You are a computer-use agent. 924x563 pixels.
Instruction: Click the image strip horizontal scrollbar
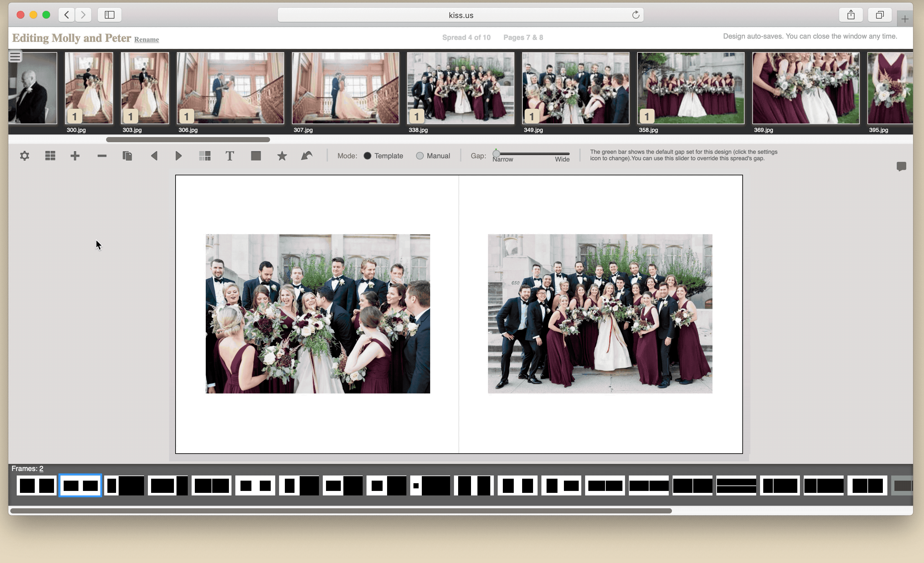click(188, 140)
